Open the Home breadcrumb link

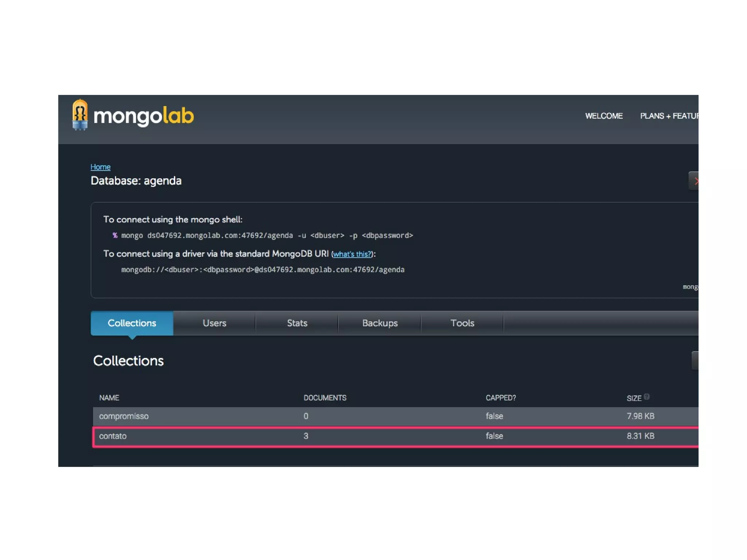click(100, 167)
